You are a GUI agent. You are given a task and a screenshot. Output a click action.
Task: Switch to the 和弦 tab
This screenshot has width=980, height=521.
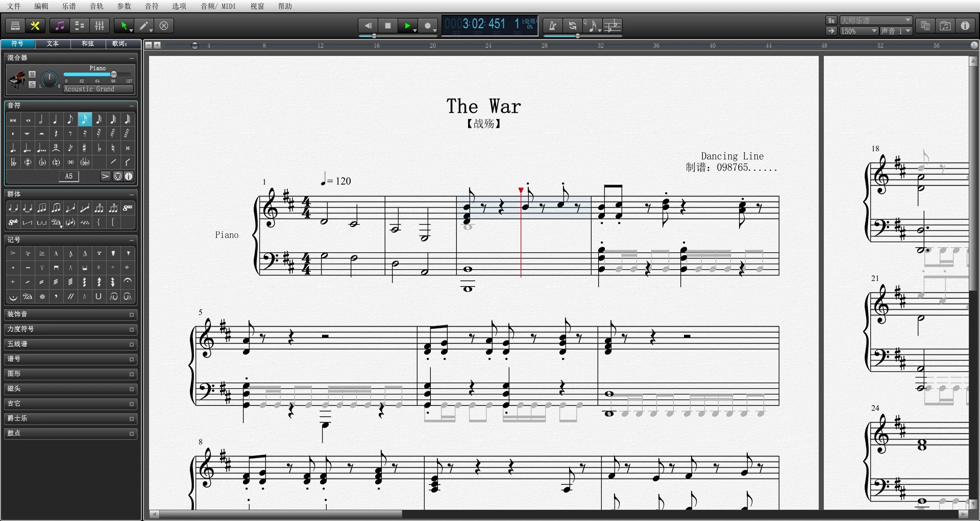tap(88, 44)
